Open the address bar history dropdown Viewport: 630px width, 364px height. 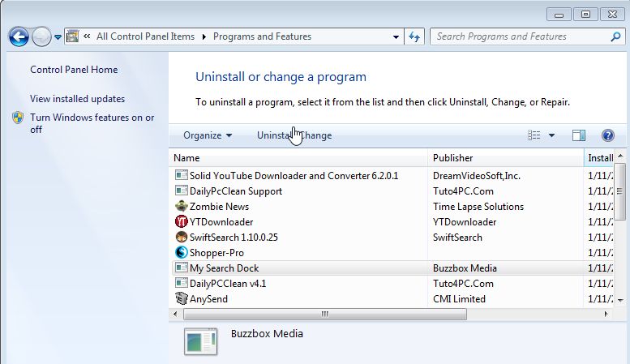pos(396,37)
